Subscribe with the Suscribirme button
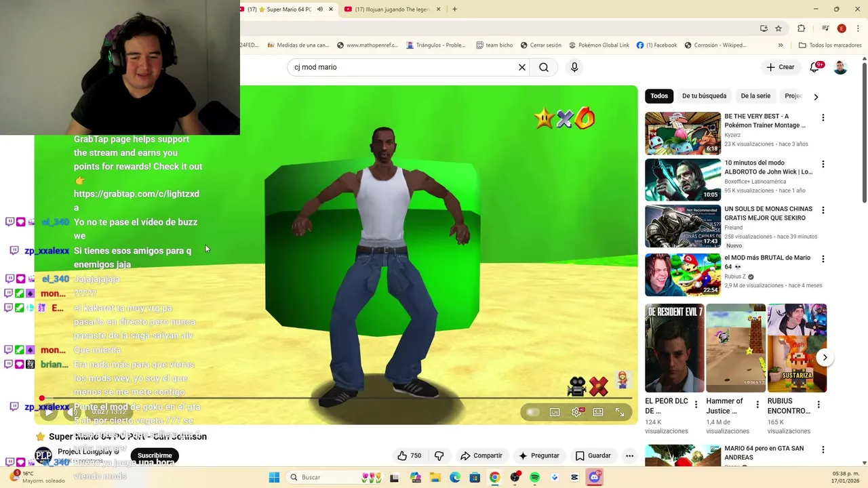This screenshot has width=868, height=488. [155, 455]
